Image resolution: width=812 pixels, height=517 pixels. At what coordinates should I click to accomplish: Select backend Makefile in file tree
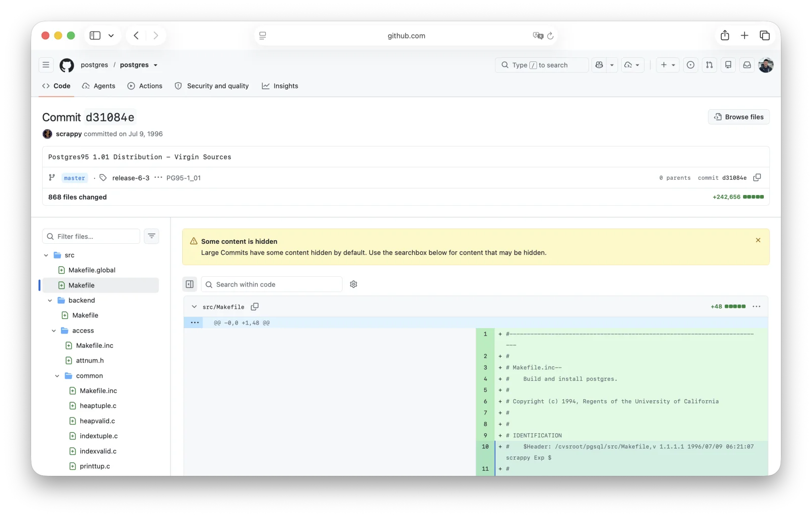point(85,315)
